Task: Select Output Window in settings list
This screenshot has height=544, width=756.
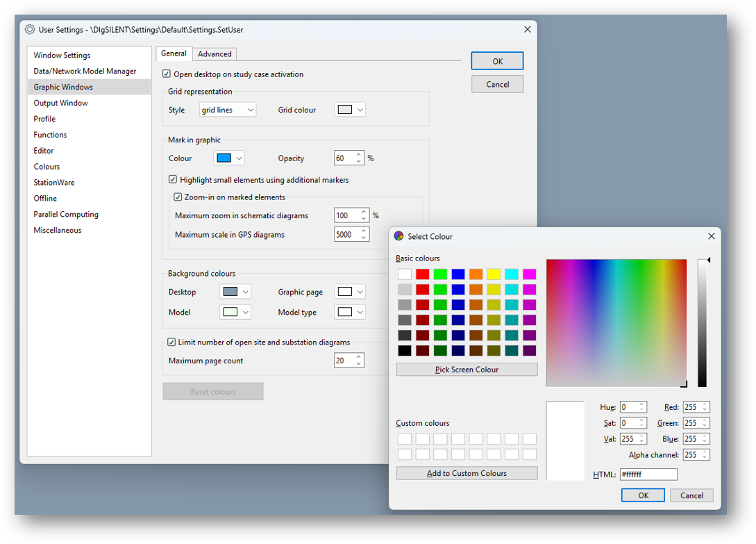Action: pyautogui.click(x=61, y=103)
